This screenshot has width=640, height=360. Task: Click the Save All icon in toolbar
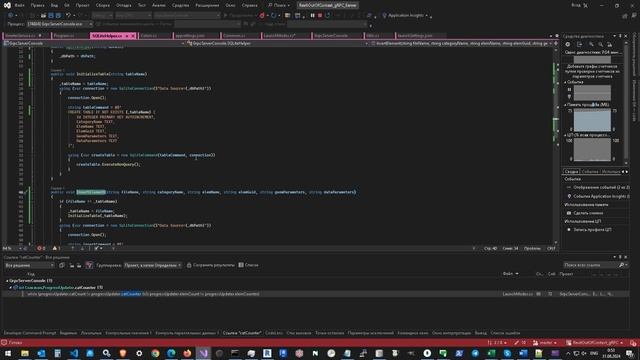58,16
